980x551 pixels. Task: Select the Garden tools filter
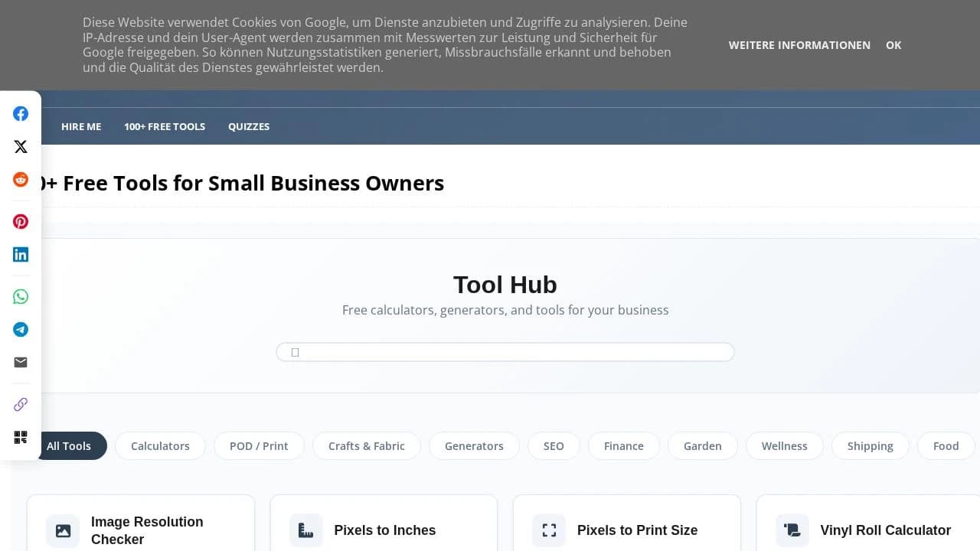click(x=702, y=446)
